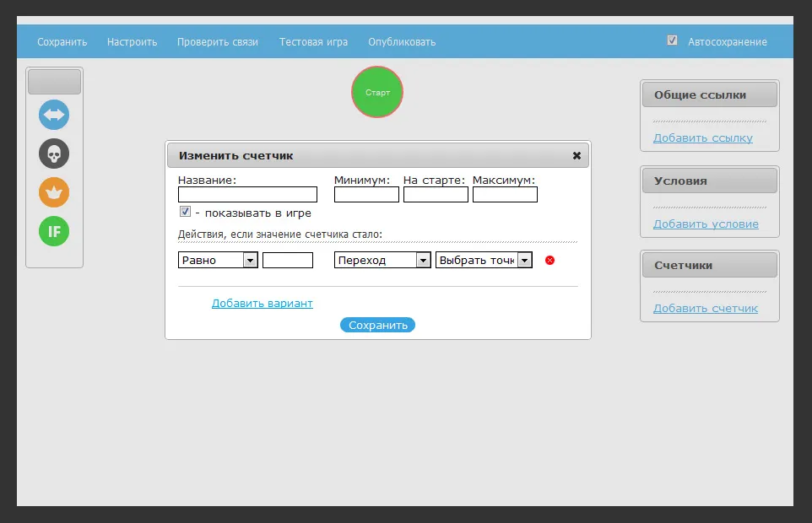This screenshot has width=812, height=523.
Task: Close the Изменить счетчик dialog
Action: pos(577,156)
